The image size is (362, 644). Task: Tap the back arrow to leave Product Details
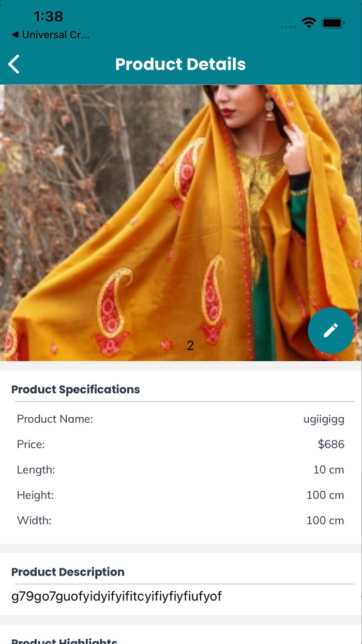(x=13, y=64)
